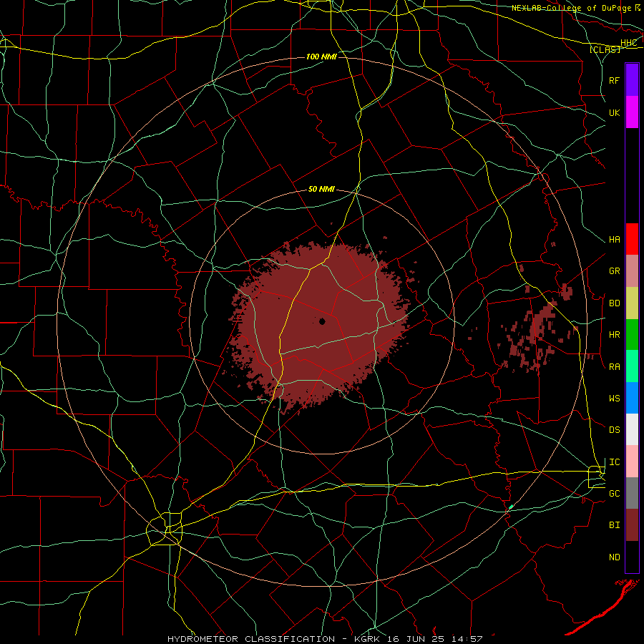
Task: Click the DS legend label
Action: pos(615,430)
